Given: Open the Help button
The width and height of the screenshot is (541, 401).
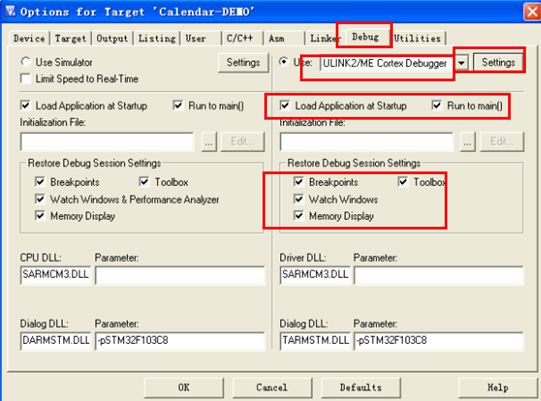Looking at the screenshot, I should pos(498,388).
